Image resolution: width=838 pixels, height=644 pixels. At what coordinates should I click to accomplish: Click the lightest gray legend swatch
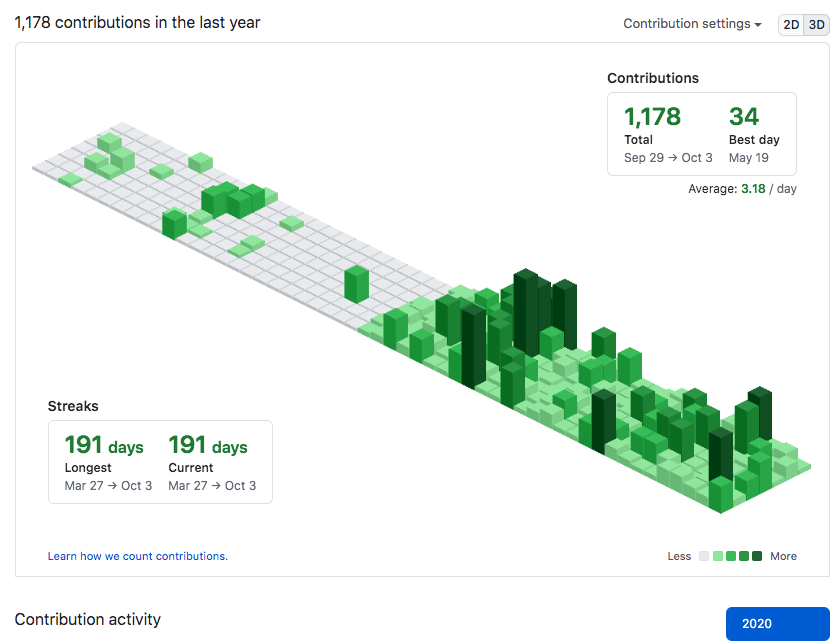(x=704, y=556)
